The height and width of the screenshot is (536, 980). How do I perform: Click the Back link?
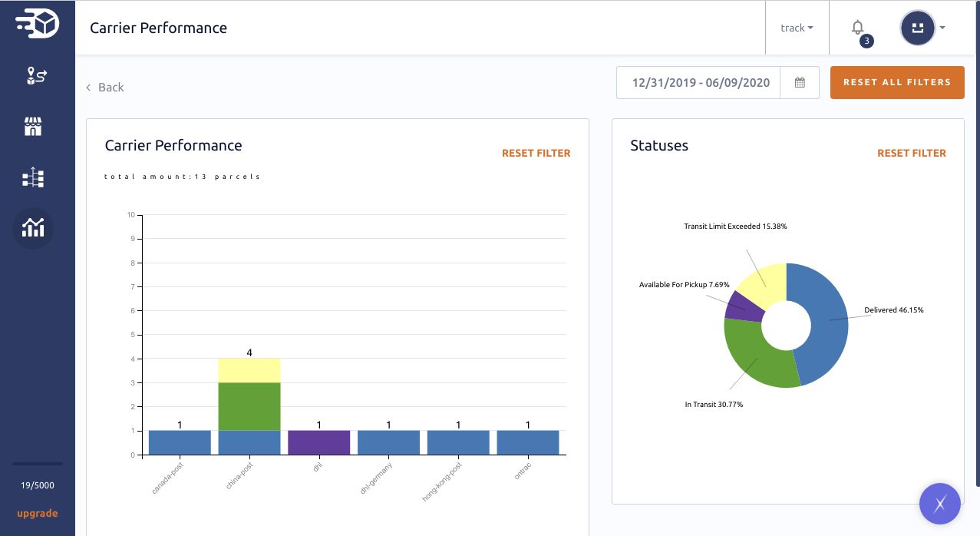(x=105, y=88)
